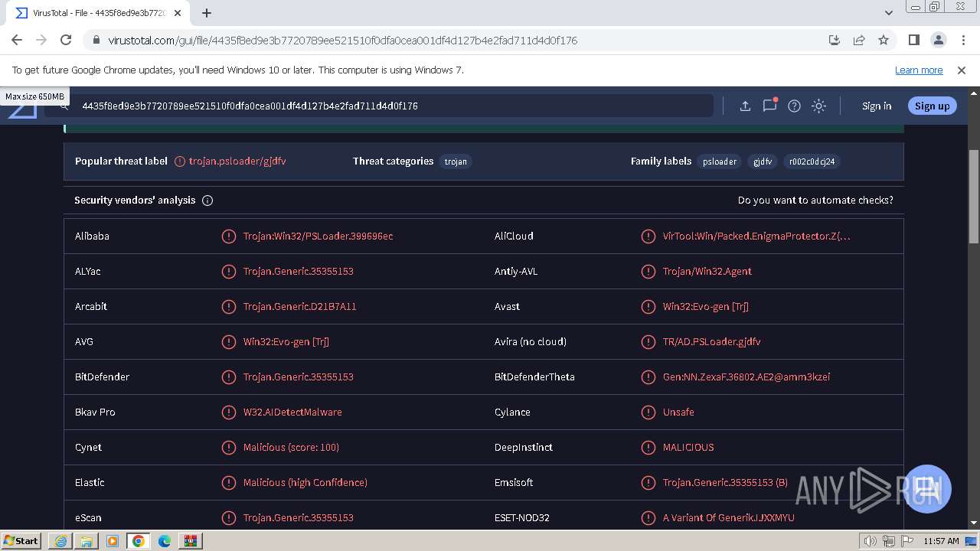Screen dimensions: 980x551
Task: Click the ESET-NOD32 vendor name
Action: pyautogui.click(x=522, y=517)
